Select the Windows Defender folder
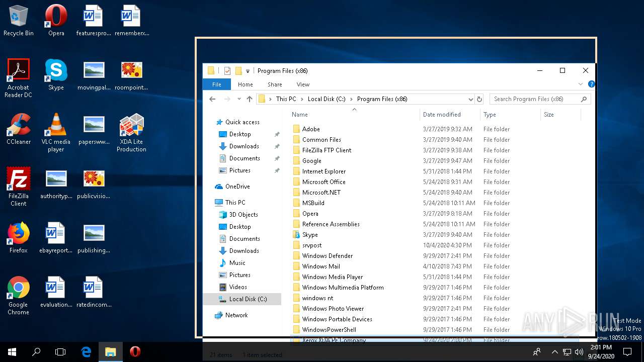 [328, 256]
